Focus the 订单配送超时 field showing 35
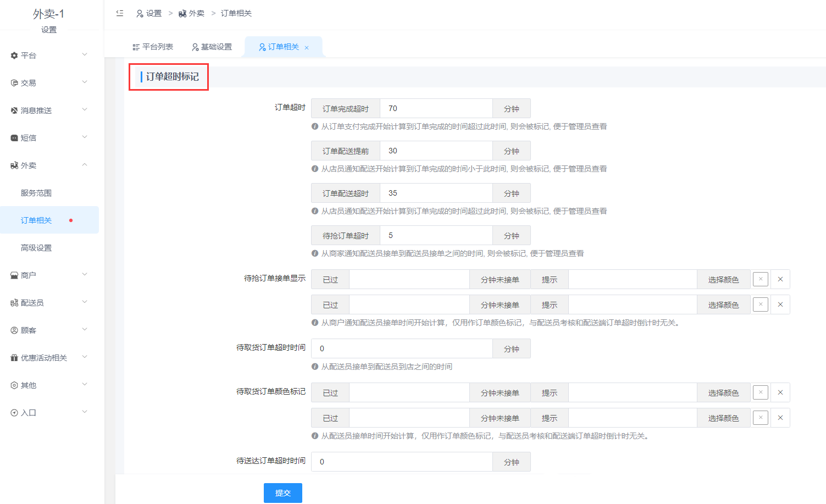Viewport: 826px width, 504px height. 436,193
